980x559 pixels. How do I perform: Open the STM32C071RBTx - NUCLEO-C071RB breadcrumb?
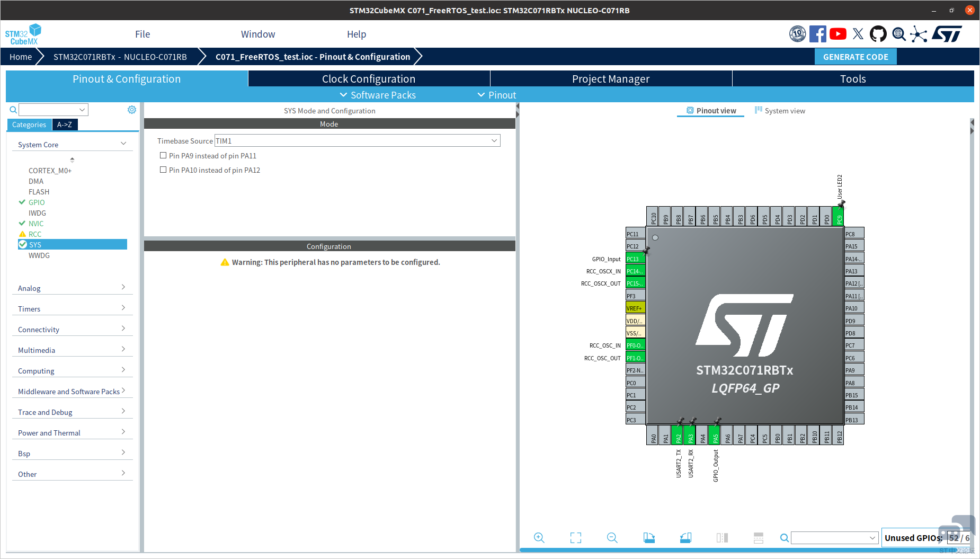(120, 57)
